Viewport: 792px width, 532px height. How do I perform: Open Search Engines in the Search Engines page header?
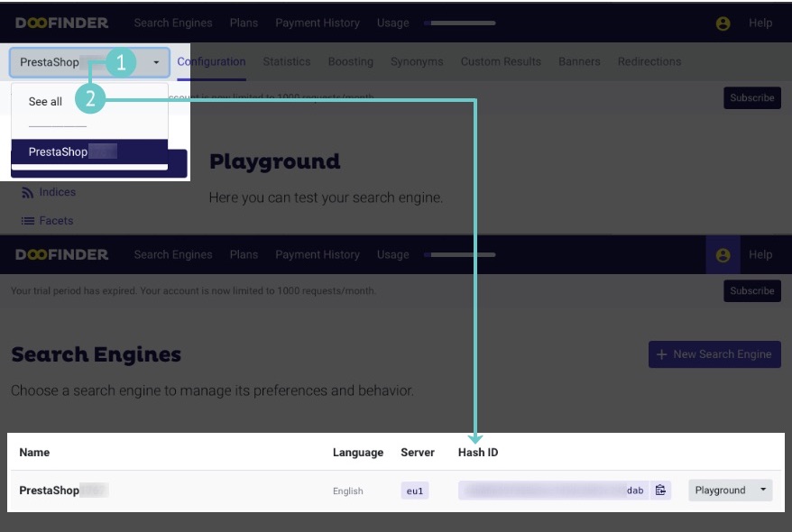173,254
